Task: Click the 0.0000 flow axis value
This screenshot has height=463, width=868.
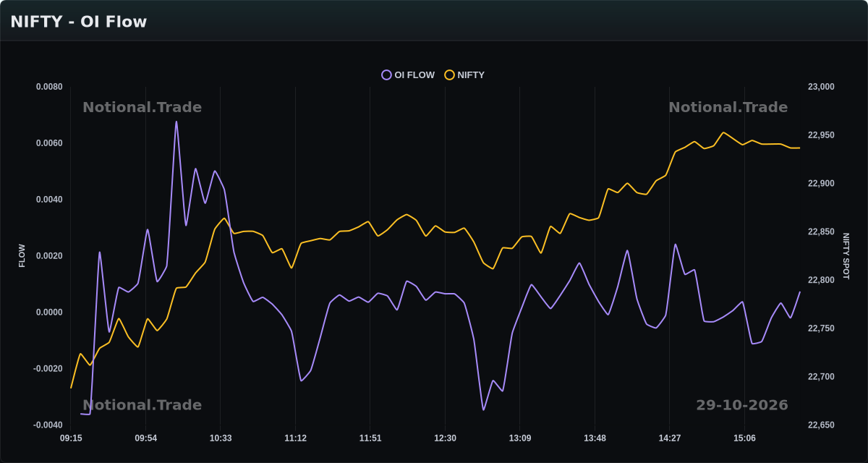Action: tap(49, 313)
